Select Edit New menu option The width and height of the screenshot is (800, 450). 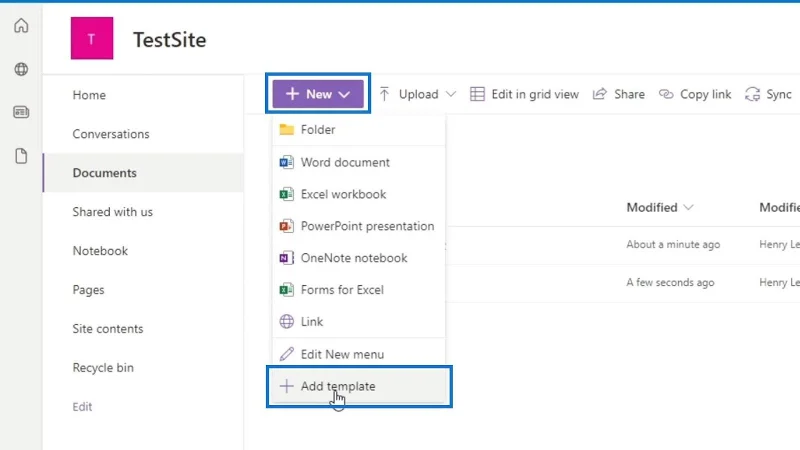click(x=359, y=354)
